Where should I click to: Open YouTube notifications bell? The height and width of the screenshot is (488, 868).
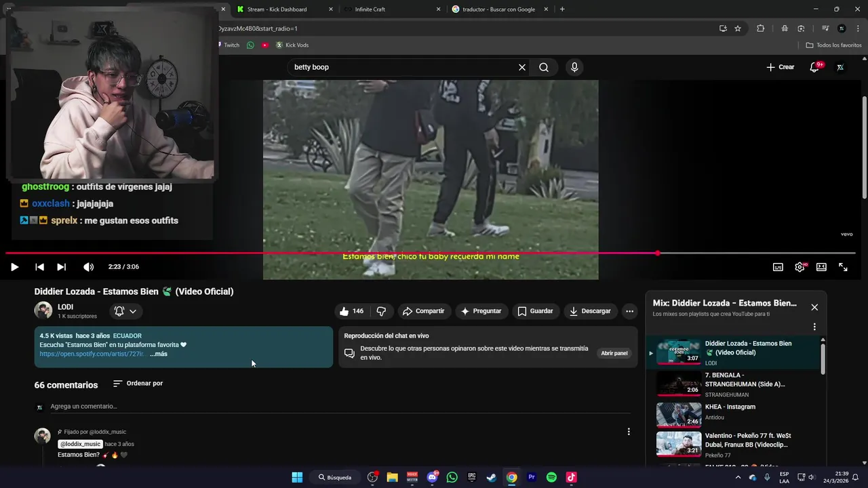(815, 67)
